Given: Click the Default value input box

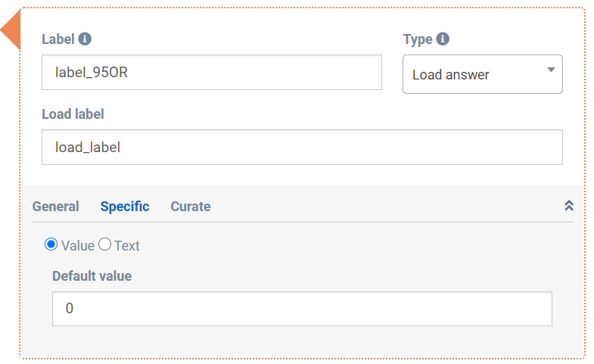Looking at the screenshot, I should point(302,309).
